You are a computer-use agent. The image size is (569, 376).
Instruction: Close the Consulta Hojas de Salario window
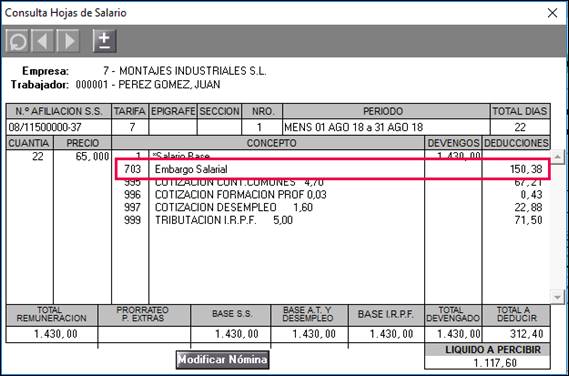[x=552, y=13]
